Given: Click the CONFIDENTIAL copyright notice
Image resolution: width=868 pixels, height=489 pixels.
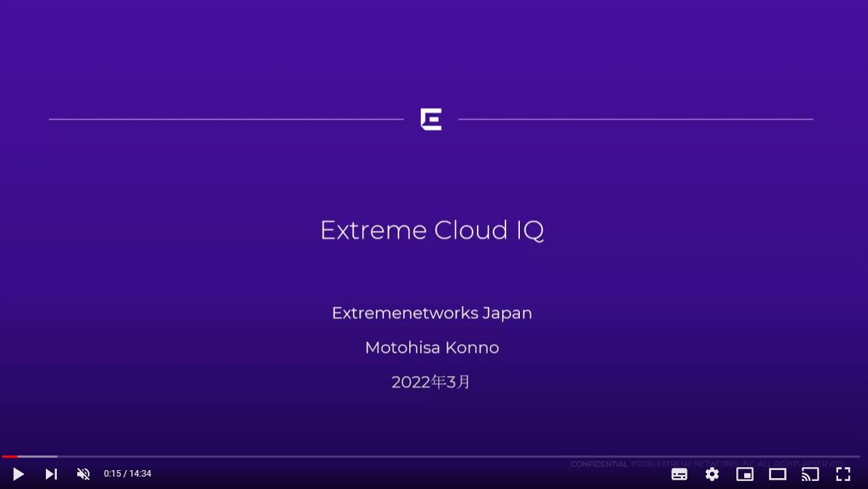Looking at the screenshot, I should click(x=706, y=464).
